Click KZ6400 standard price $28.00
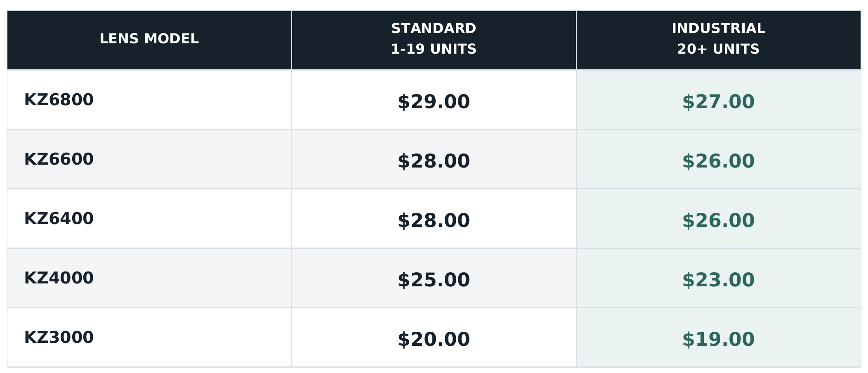The height and width of the screenshot is (373, 868). tap(434, 220)
